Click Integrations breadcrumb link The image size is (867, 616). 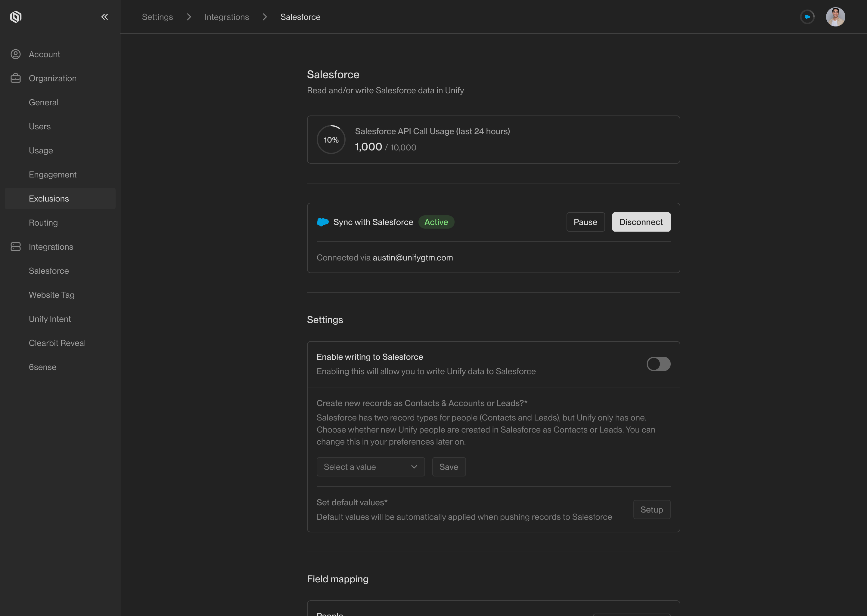point(227,17)
